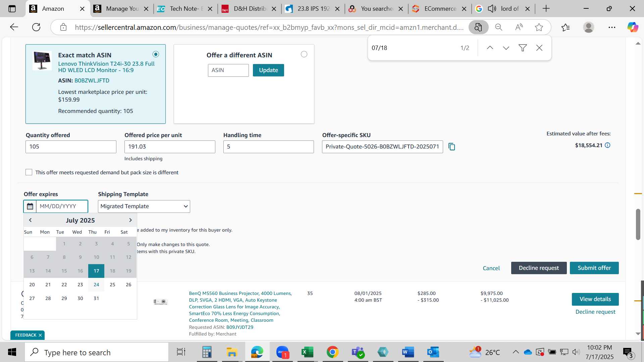Switch to the You searched tab

click(x=376, y=9)
